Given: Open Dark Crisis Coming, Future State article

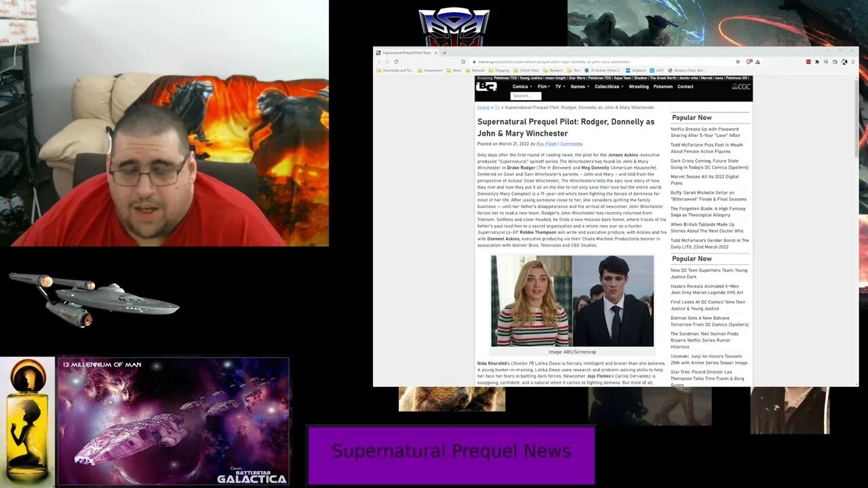Looking at the screenshot, I should (x=709, y=164).
